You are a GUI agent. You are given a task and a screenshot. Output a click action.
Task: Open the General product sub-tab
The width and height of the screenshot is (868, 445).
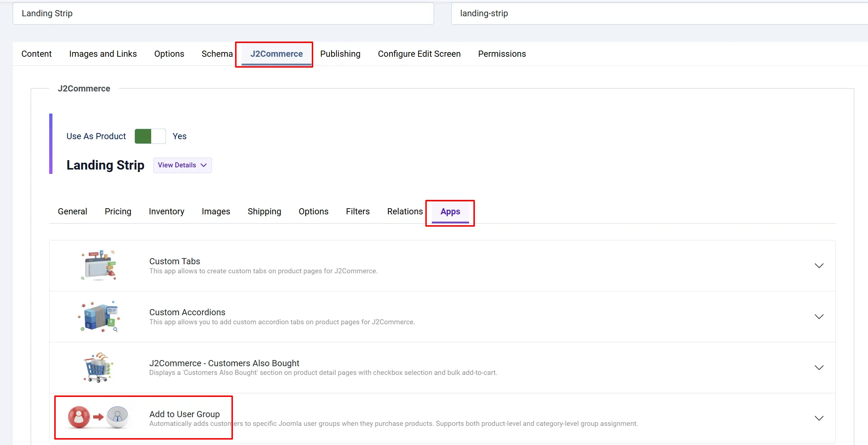[x=73, y=211]
